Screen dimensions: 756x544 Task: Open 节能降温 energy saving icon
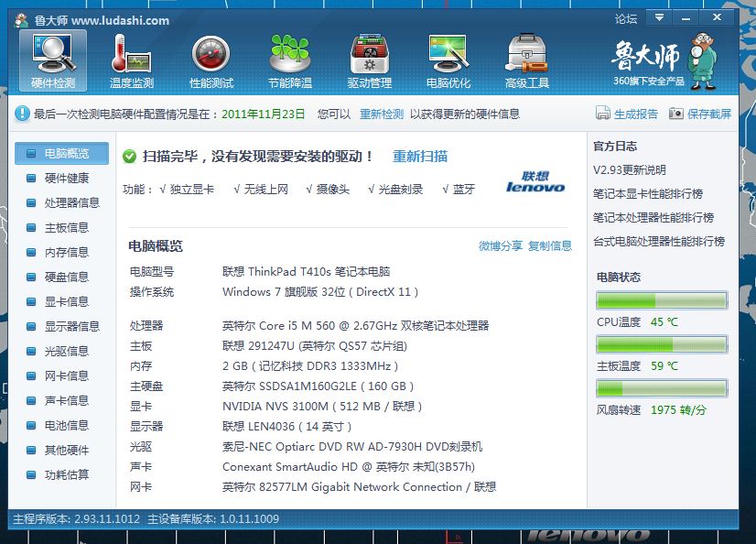coord(290,60)
